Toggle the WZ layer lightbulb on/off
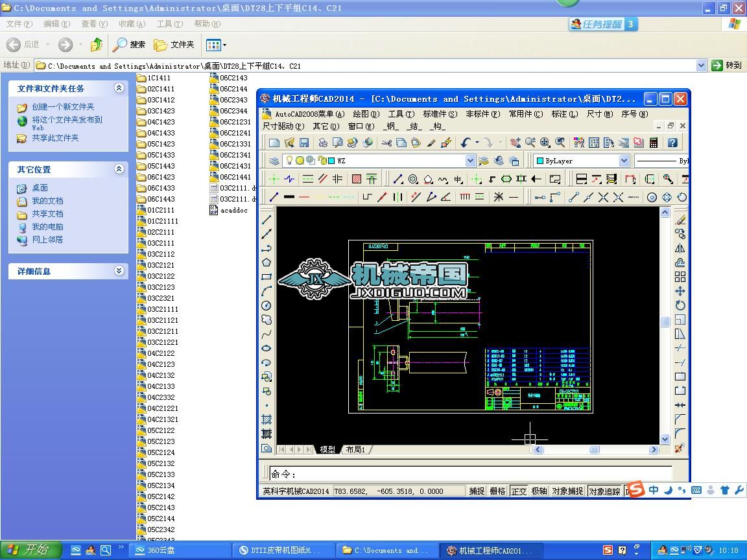Image resolution: width=747 pixels, height=560 pixels. coord(289,161)
